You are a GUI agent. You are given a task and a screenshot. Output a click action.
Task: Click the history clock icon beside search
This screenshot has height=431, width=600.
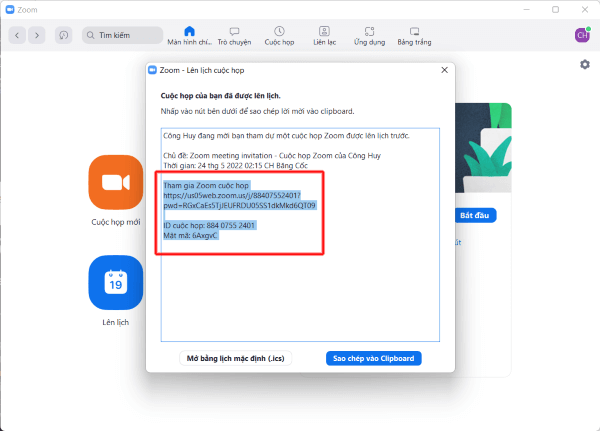64,35
